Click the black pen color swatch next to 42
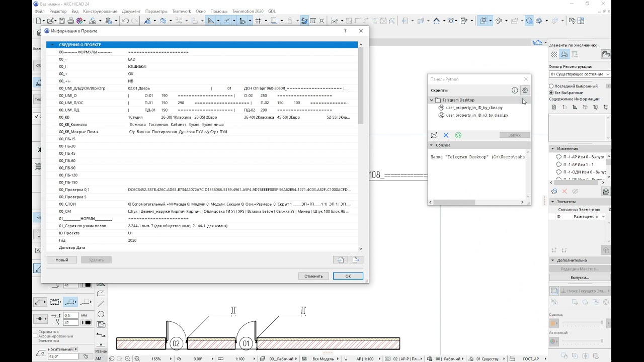Viewport: 644px width, 362px height. tap(86, 323)
